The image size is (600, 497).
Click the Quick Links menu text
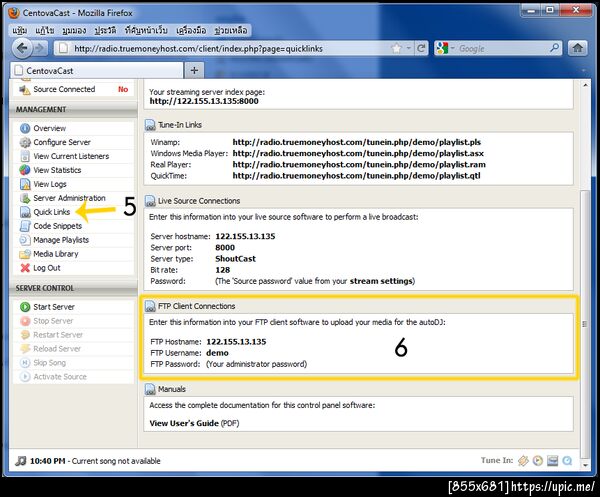(52, 212)
